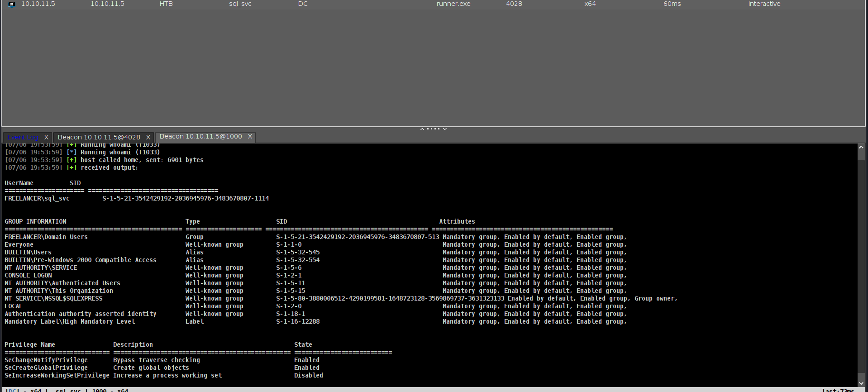The height and width of the screenshot is (392, 868).
Task: Close the Beacon 10.10.11.5@1000 tab
Action: [250, 136]
